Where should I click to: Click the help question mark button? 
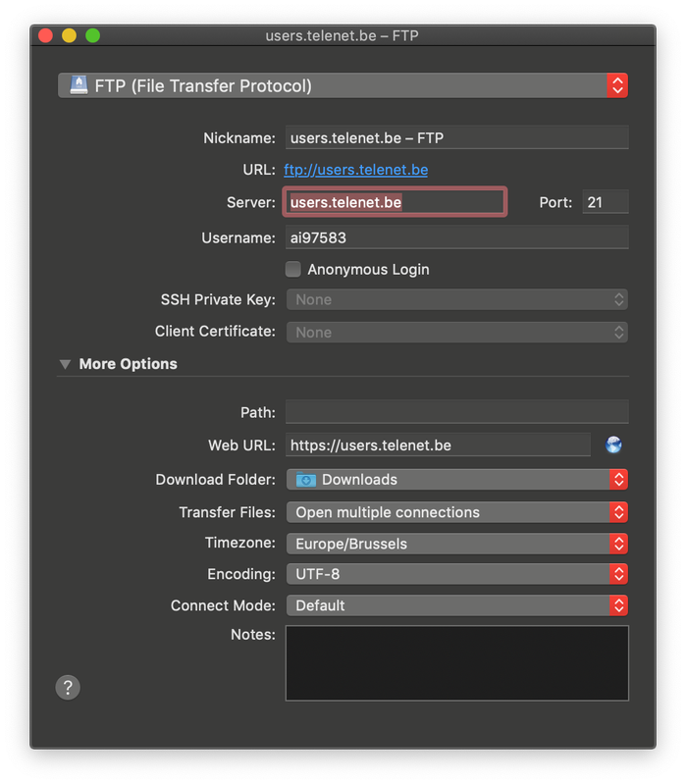point(68,687)
